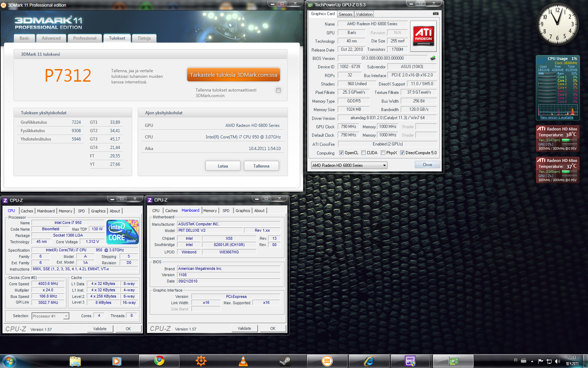This screenshot has height=368, width=588.
Task: Click the Action Center flag tray icon
Action: 541,361
